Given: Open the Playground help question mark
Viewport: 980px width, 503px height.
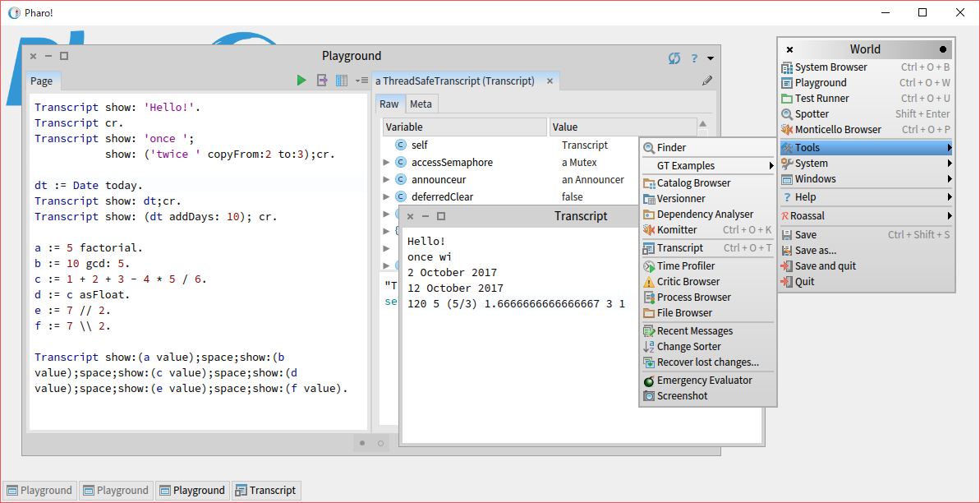Looking at the screenshot, I should click(x=694, y=58).
